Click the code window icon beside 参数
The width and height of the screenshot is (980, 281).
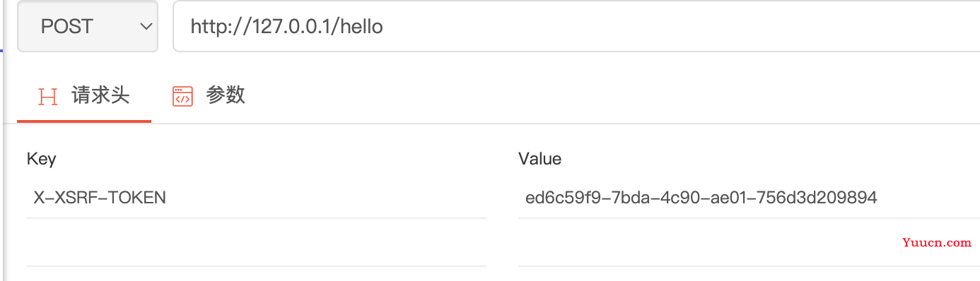coord(182,97)
